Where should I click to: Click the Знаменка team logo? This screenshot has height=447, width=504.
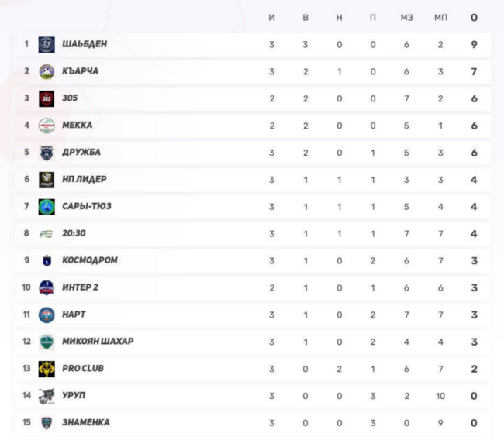pos(47,423)
